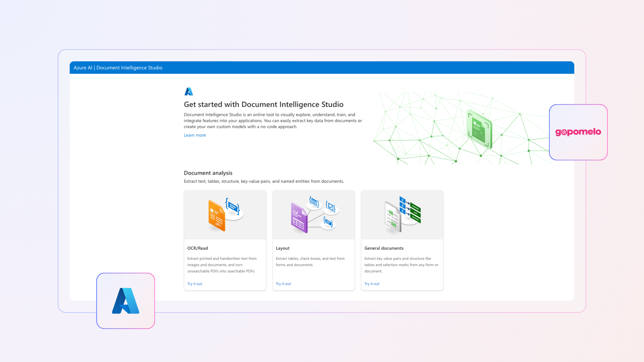The height and width of the screenshot is (362, 644).
Task: Click the Document analysis section heading
Action: 208,173
